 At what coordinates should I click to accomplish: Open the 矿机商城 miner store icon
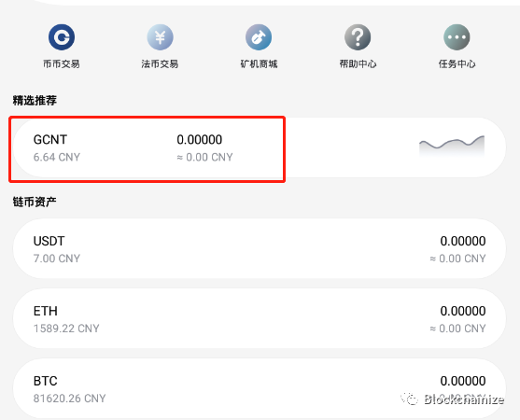[259, 36]
